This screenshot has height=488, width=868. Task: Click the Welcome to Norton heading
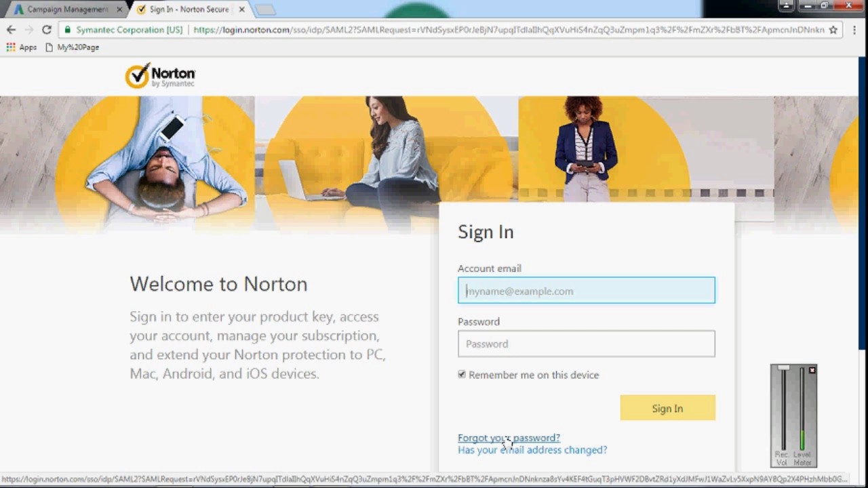coord(218,284)
